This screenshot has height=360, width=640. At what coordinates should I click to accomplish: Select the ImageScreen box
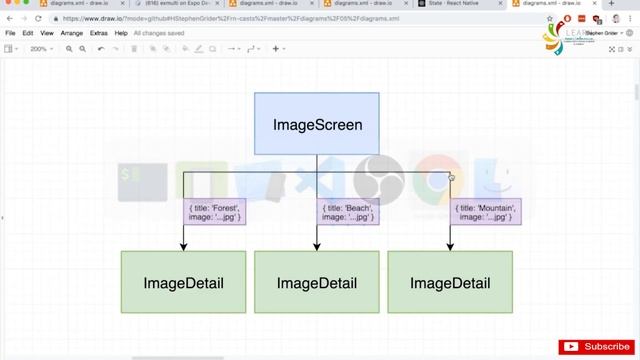[317, 124]
